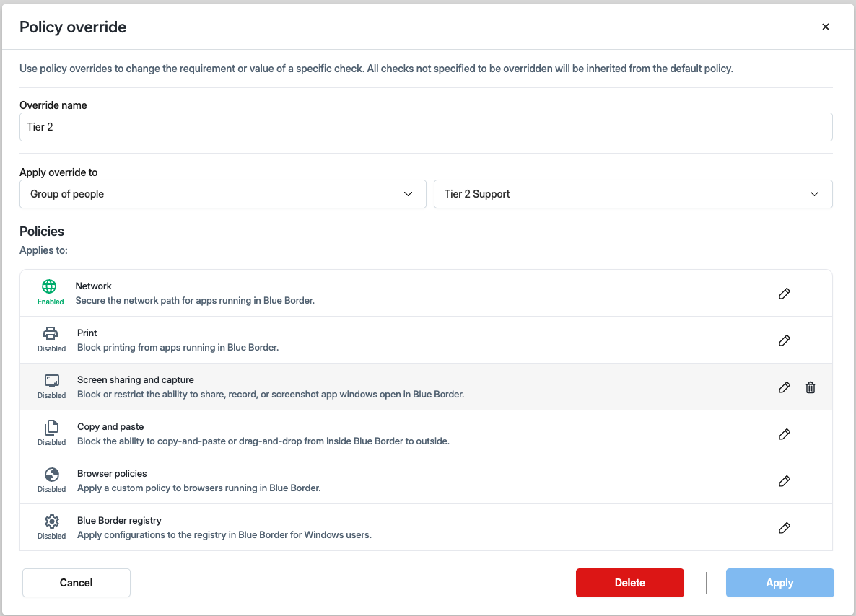Click 'Secure the network path' description

tap(195, 301)
